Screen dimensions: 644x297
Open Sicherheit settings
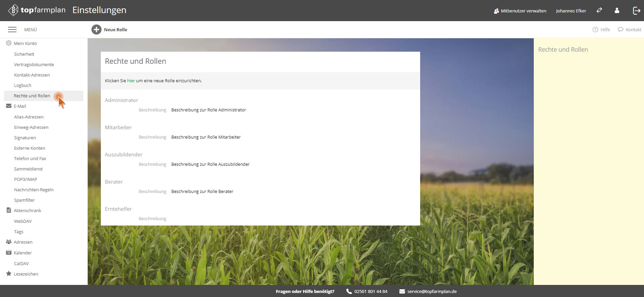coord(24,54)
